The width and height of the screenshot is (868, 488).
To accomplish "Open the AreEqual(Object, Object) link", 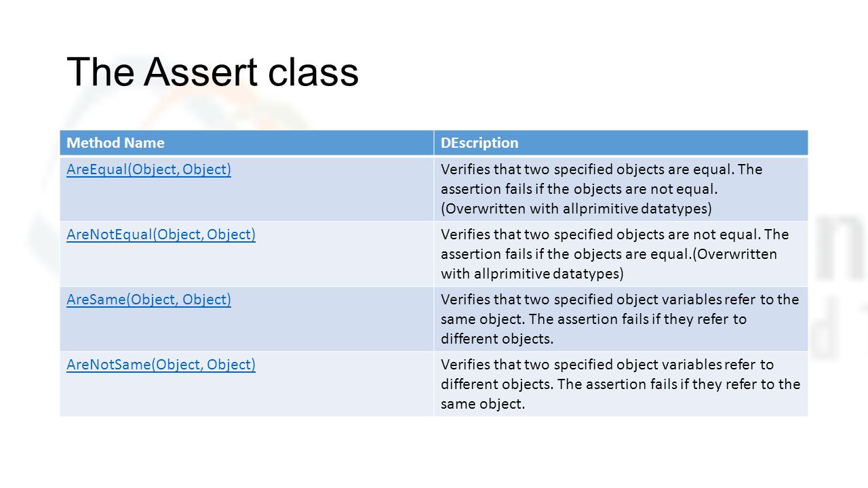I will [x=149, y=169].
